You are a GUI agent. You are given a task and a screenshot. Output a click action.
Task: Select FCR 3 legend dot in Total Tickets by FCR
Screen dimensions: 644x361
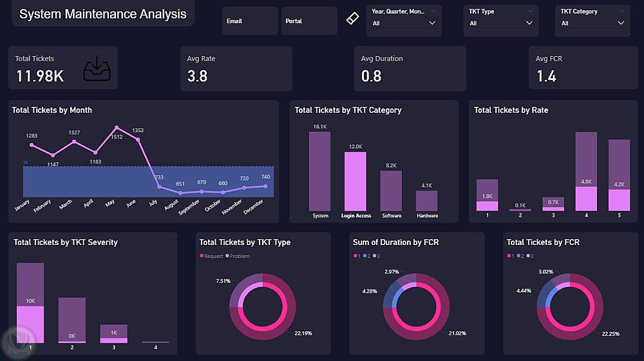[528, 256]
